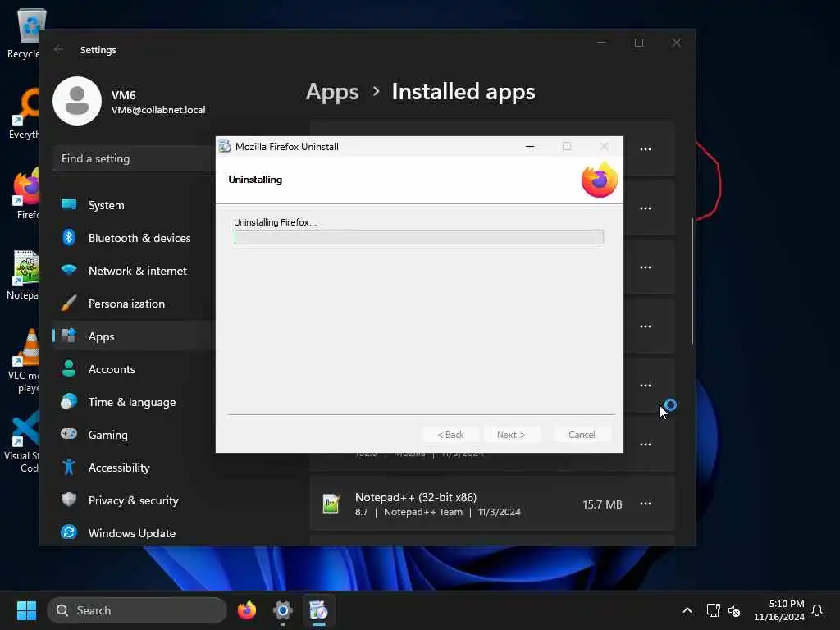The height and width of the screenshot is (630, 840).
Task: Click the muted volume tray icon
Action: click(x=734, y=610)
